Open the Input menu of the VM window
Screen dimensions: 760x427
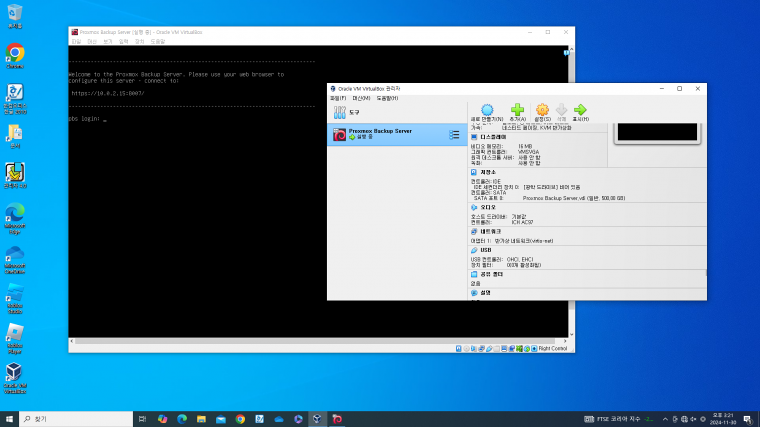(x=124, y=42)
